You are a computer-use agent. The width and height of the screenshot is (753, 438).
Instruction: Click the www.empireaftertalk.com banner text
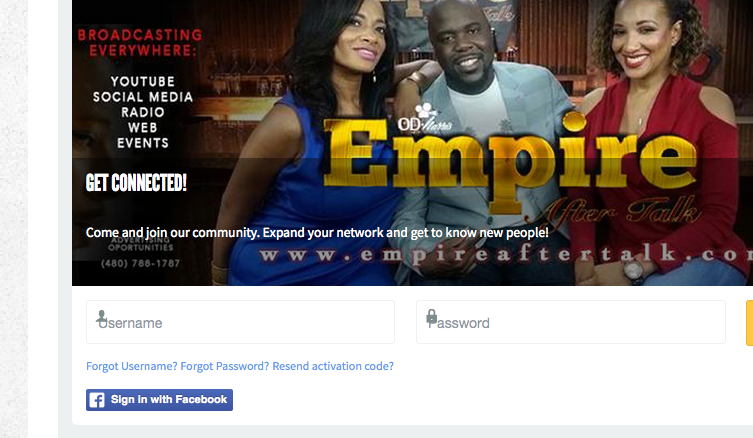click(x=506, y=255)
